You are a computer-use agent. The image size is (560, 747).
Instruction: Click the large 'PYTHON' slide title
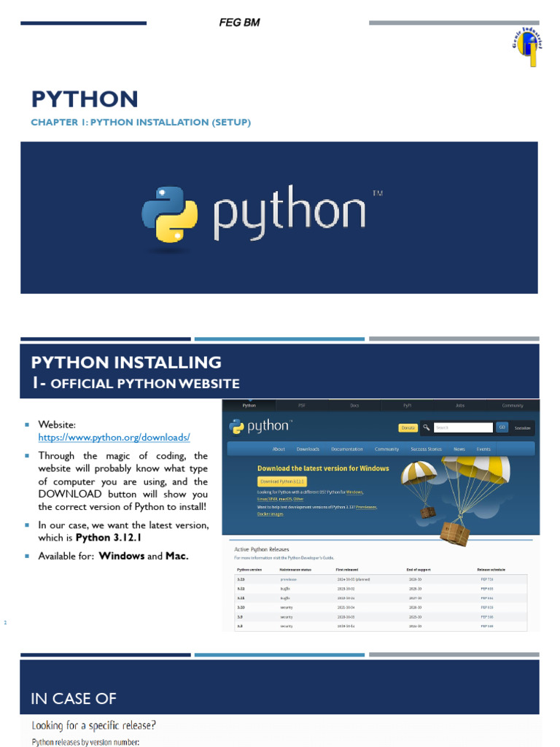(x=85, y=99)
